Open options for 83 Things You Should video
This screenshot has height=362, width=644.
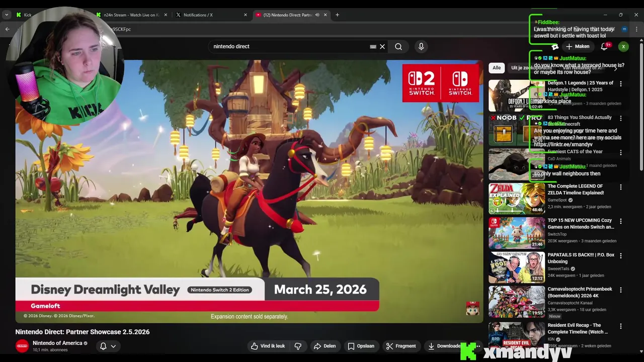620,118
